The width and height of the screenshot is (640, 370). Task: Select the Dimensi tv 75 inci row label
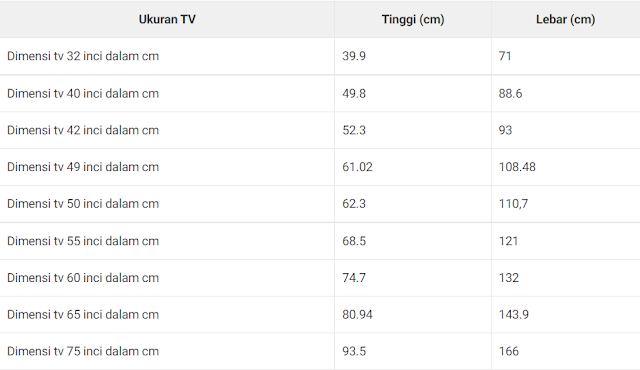[83, 351]
